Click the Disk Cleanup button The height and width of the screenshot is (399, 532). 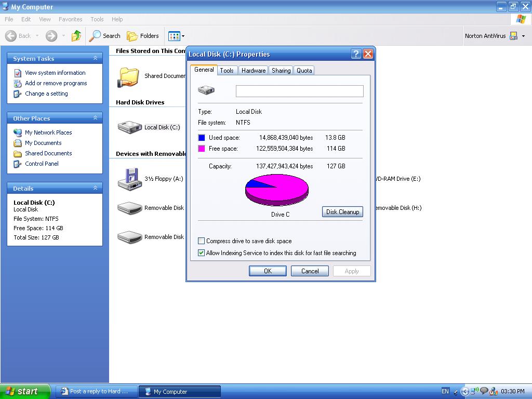point(342,212)
